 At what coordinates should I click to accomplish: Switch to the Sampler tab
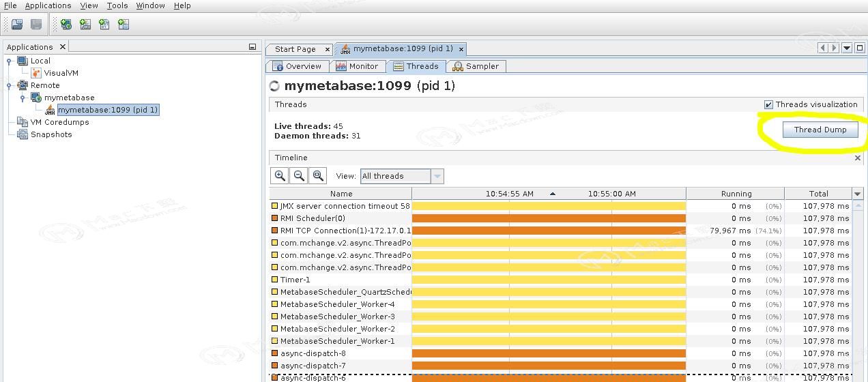click(476, 66)
